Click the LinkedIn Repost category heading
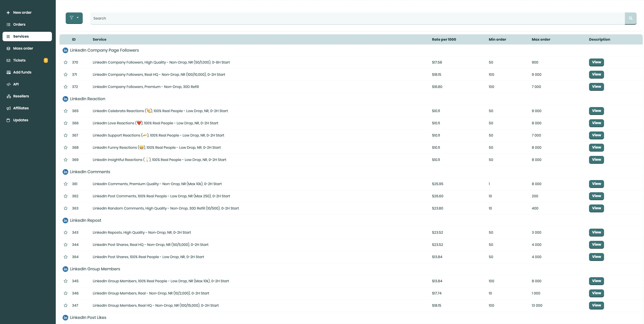644x324 pixels. pos(86,220)
